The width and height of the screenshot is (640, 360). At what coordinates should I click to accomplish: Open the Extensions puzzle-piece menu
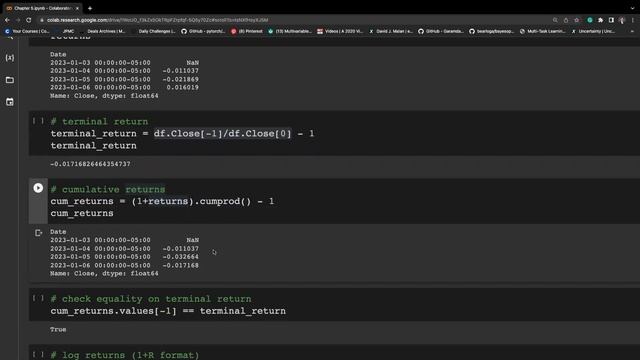click(x=600, y=20)
